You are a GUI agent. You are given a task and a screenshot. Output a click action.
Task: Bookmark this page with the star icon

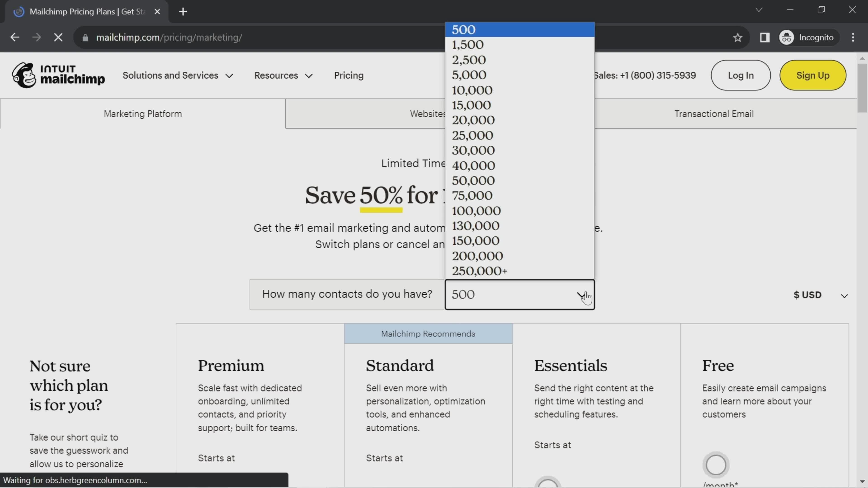pos(738,37)
